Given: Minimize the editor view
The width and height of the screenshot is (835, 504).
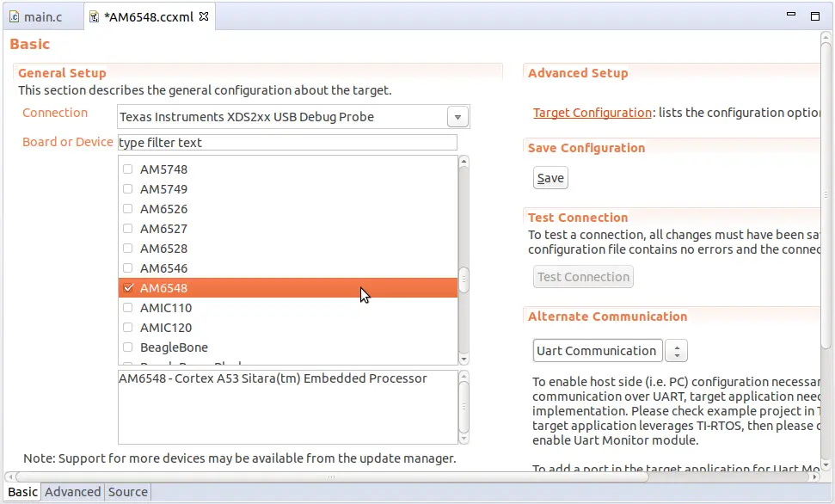Looking at the screenshot, I should tap(791, 15).
